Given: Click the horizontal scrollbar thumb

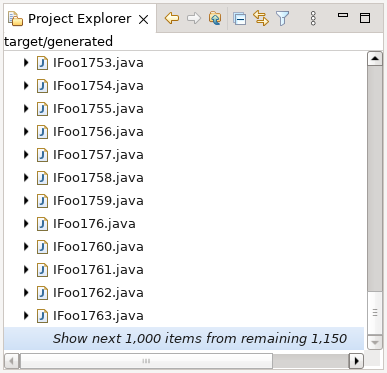Looking at the screenshot, I should point(146,361).
